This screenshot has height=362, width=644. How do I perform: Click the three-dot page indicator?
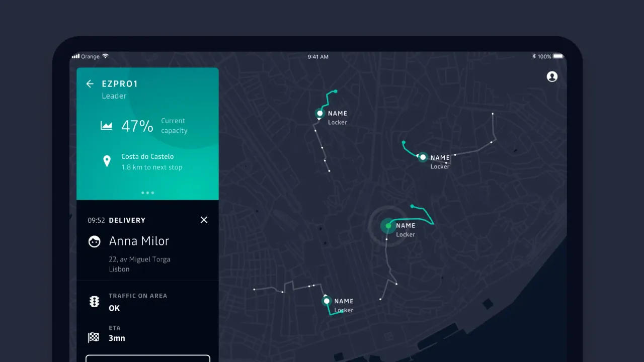147,193
